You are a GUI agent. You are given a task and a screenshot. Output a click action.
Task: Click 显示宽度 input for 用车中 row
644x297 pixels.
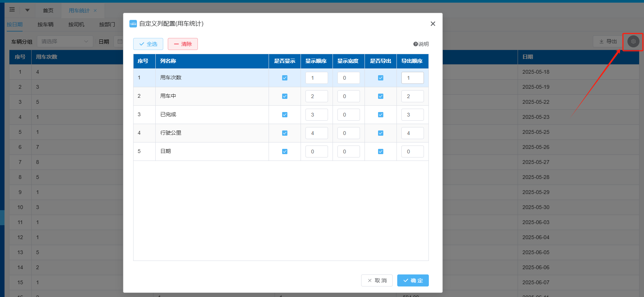[x=348, y=96]
